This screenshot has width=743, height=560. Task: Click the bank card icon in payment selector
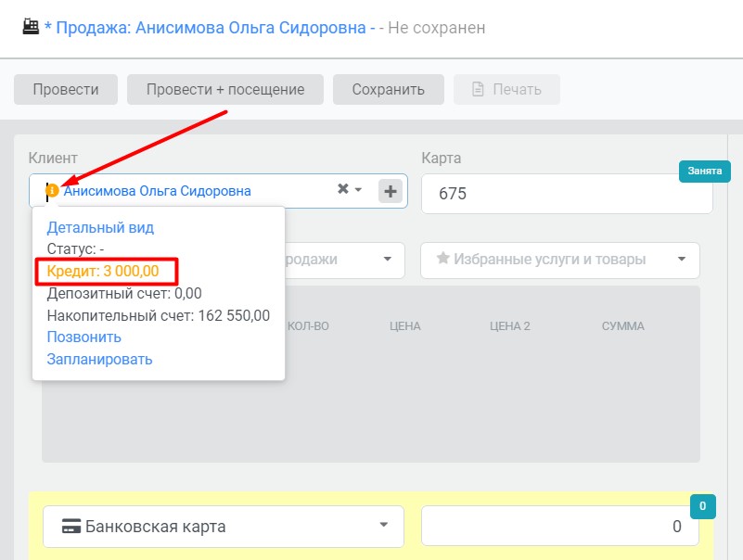click(x=71, y=526)
